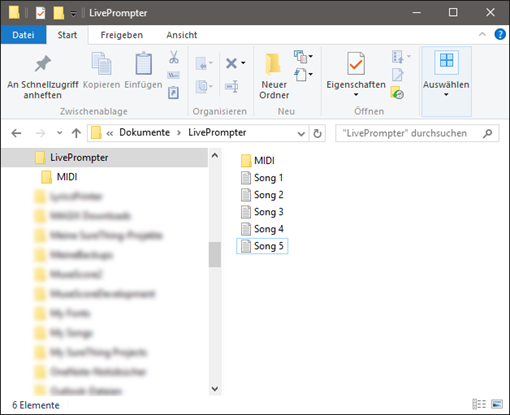Expand the address bar history dropdown
510x415 pixels.
[301, 134]
